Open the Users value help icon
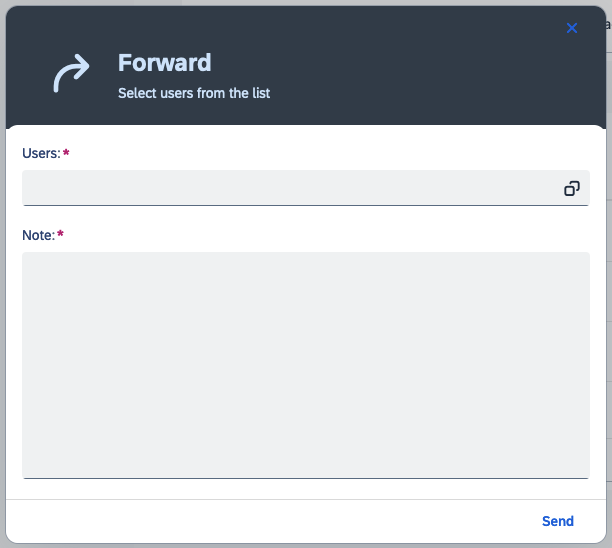The height and width of the screenshot is (548, 612). [571, 189]
